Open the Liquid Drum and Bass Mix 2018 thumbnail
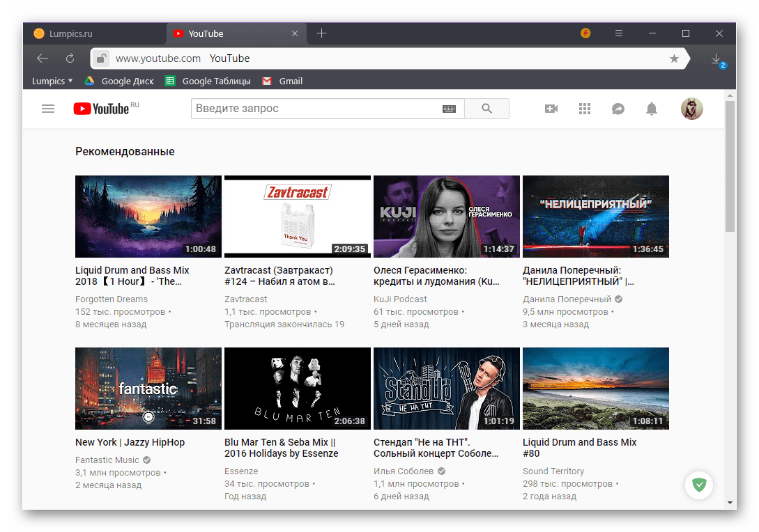759x532 pixels. [x=148, y=216]
